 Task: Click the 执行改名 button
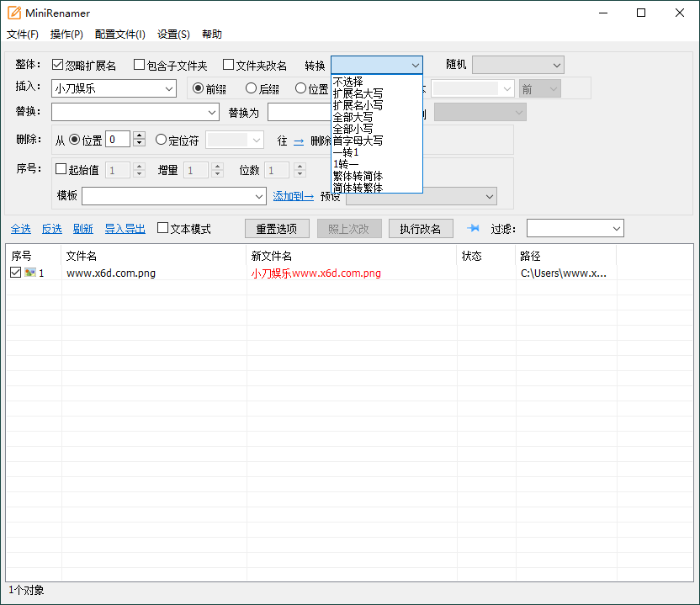[421, 228]
